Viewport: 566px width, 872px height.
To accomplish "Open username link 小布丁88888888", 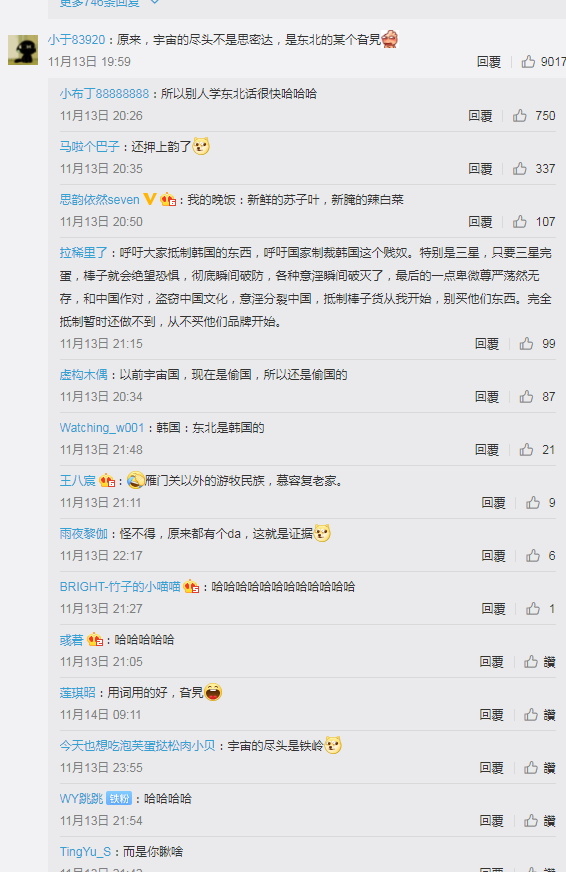I will [105, 93].
